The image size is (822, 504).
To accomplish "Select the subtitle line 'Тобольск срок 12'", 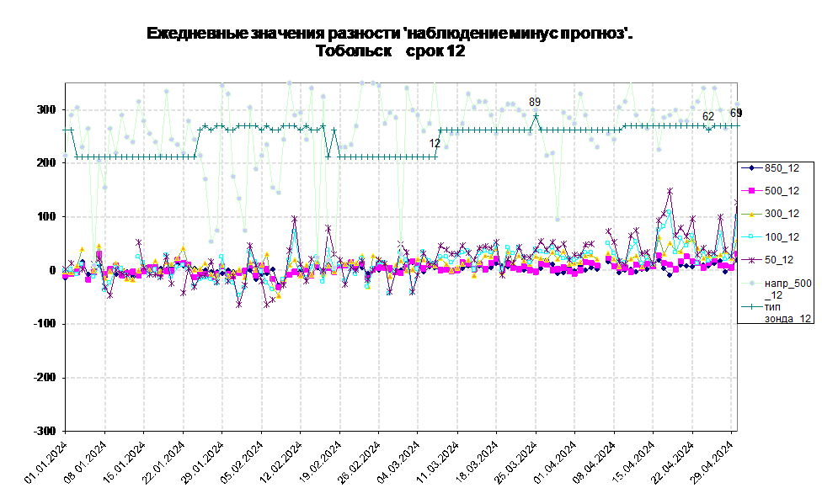I will pyautogui.click(x=391, y=50).
